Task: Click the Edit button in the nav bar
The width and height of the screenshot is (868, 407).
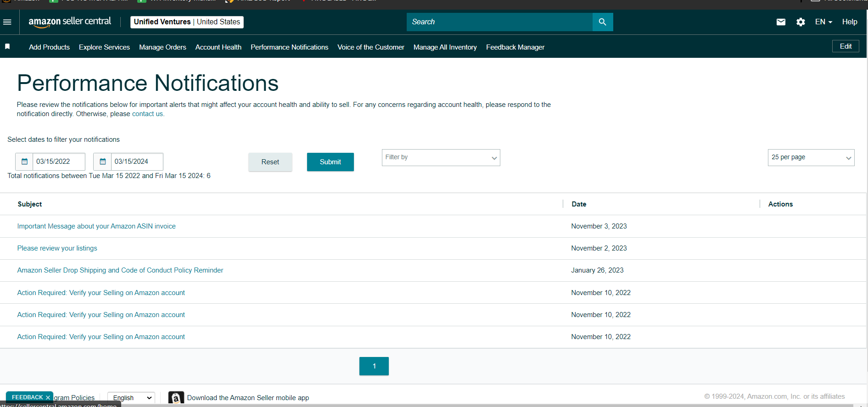Action: [846, 46]
